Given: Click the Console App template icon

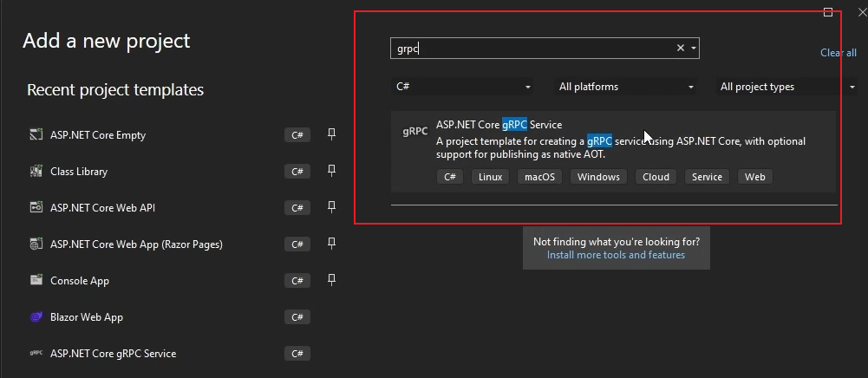Looking at the screenshot, I should pos(36,280).
